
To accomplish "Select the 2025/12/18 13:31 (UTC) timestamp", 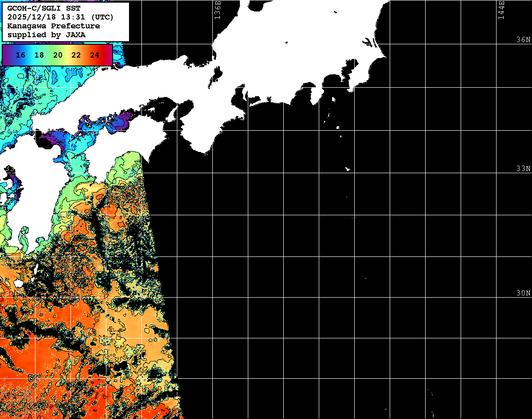I will point(61,17).
